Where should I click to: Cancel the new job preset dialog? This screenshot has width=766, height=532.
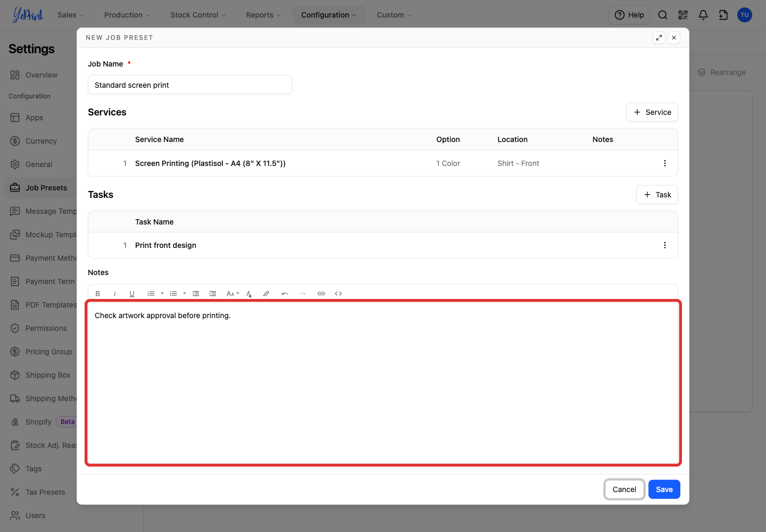625,489
